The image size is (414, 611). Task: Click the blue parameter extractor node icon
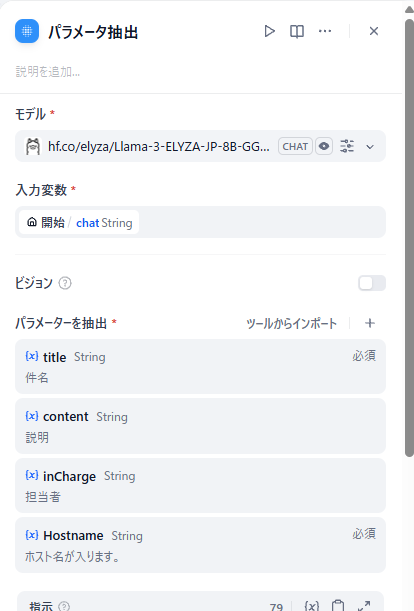pos(27,31)
